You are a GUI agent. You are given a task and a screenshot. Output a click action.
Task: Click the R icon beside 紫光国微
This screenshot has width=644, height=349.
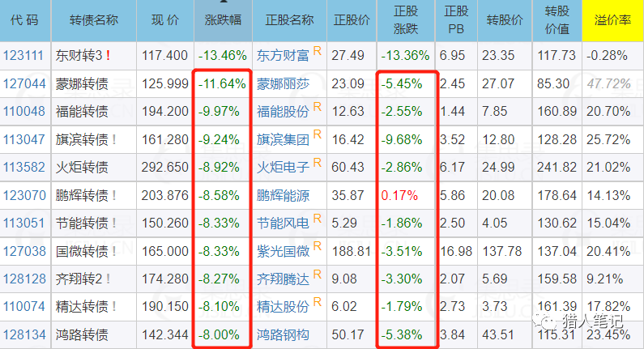pyautogui.click(x=317, y=246)
